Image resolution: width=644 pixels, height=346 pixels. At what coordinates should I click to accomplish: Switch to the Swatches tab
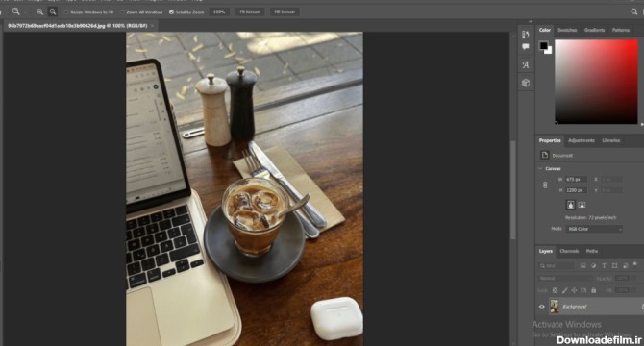[x=567, y=30]
